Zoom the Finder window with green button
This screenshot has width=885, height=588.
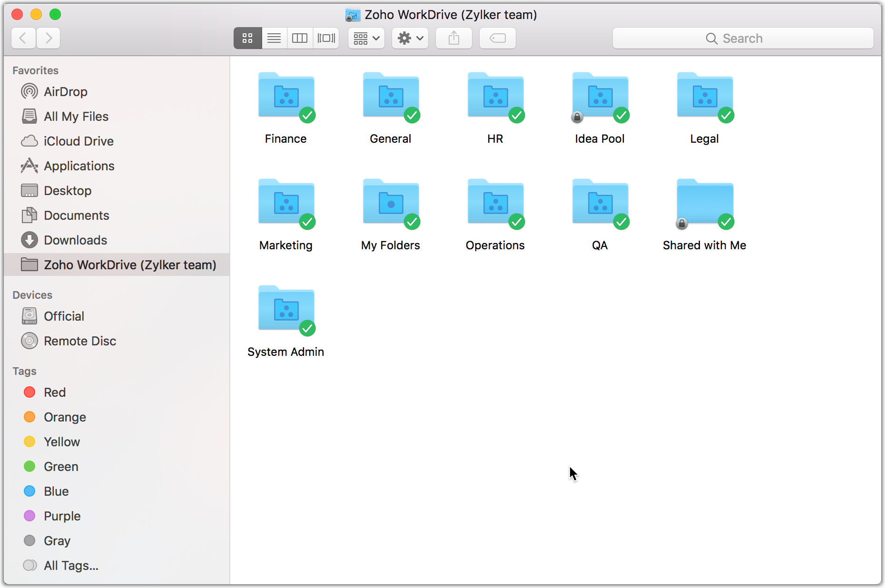55,14
